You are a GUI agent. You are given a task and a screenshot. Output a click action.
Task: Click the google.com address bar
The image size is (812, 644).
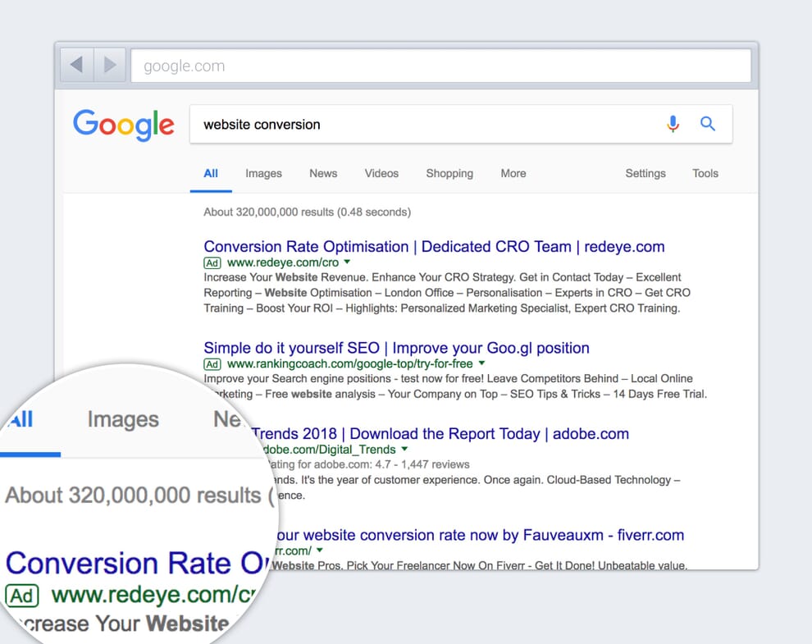point(440,66)
